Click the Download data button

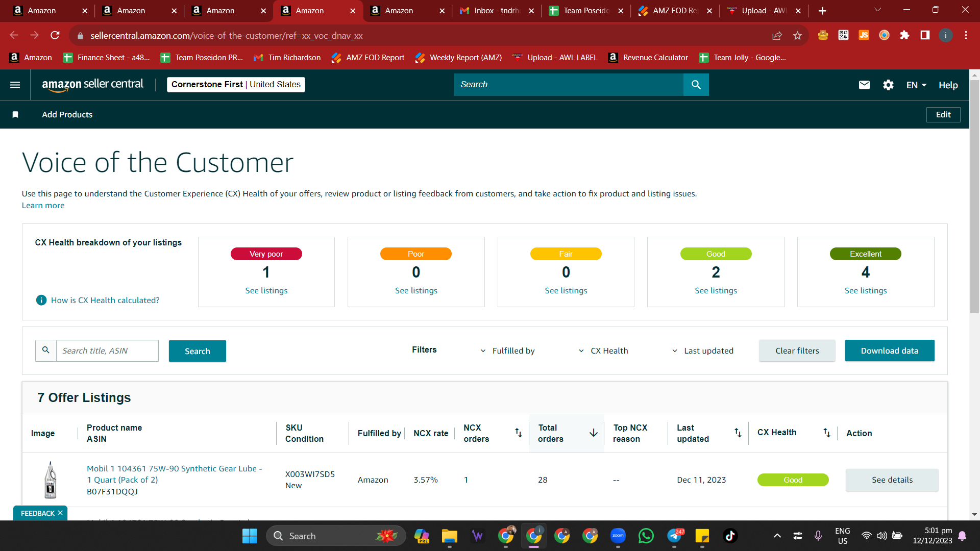click(889, 350)
